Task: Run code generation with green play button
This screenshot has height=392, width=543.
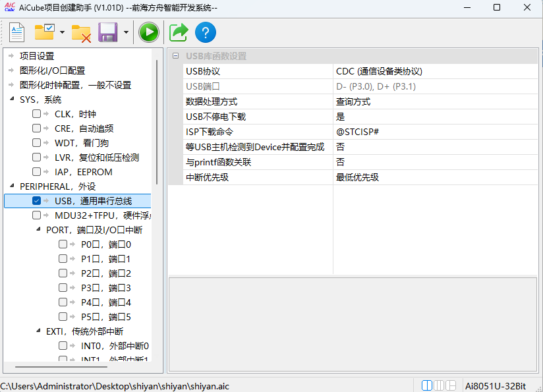Action: point(148,32)
